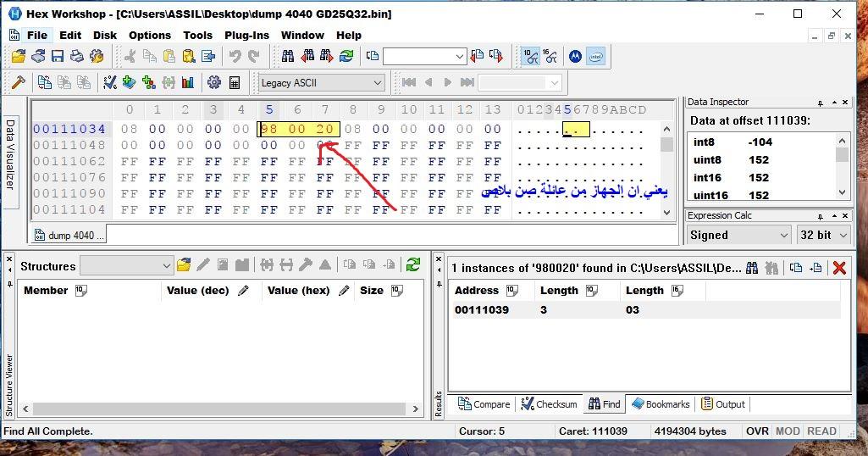
Task: Click the colored bar chart icon
Action: coord(188,82)
